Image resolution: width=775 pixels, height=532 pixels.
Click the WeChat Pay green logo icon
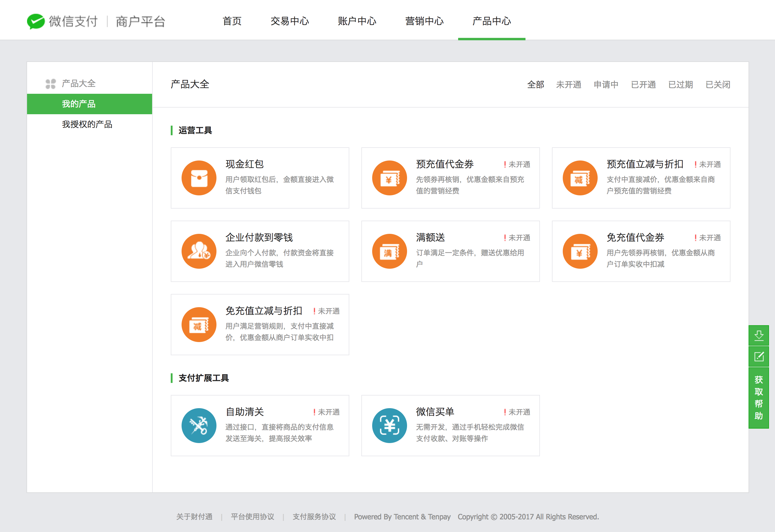pyautogui.click(x=36, y=21)
